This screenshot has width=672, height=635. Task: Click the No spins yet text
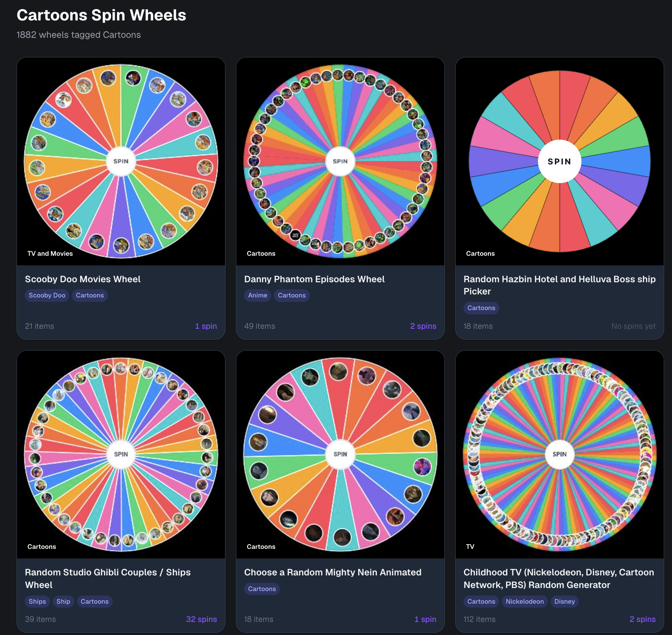(x=634, y=326)
